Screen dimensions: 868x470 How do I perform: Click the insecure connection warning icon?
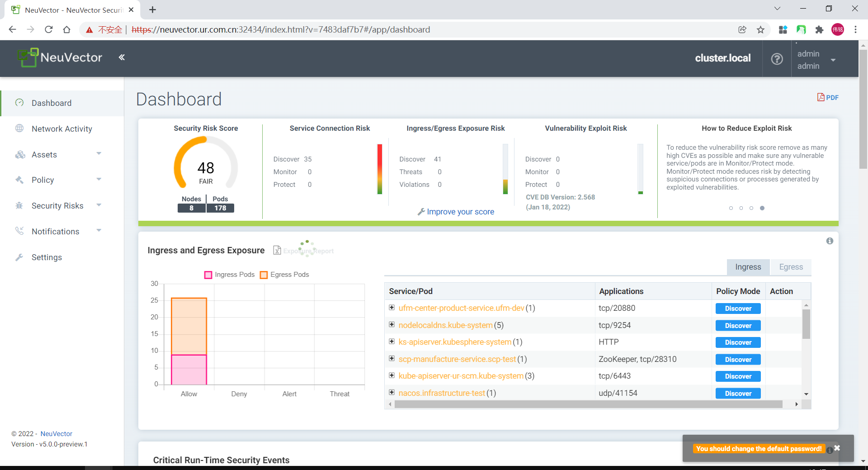click(x=90, y=30)
